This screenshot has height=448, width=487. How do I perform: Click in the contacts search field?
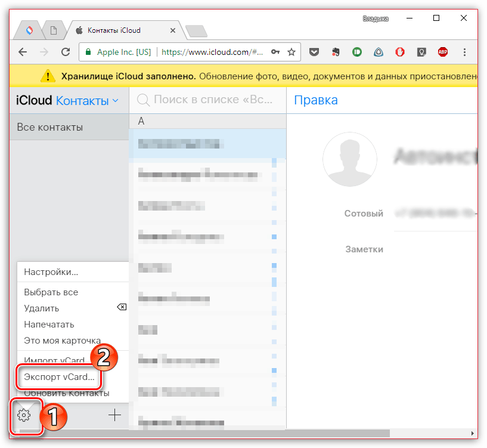point(207,100)
